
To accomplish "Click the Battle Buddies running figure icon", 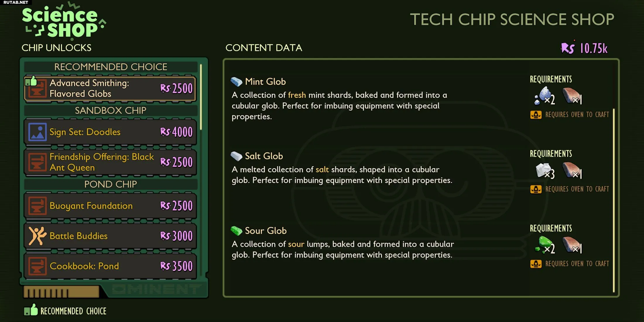I will coord(37,236).
